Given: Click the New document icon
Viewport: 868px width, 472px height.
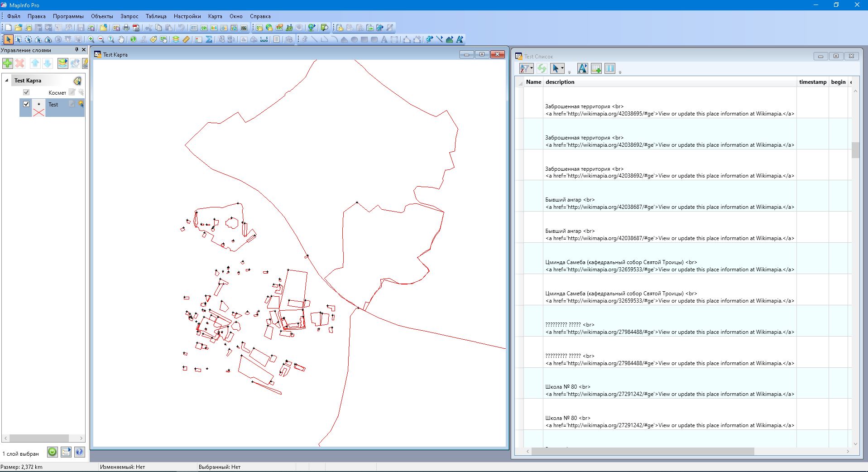Looking at the screenshot, I should [8, 28].
